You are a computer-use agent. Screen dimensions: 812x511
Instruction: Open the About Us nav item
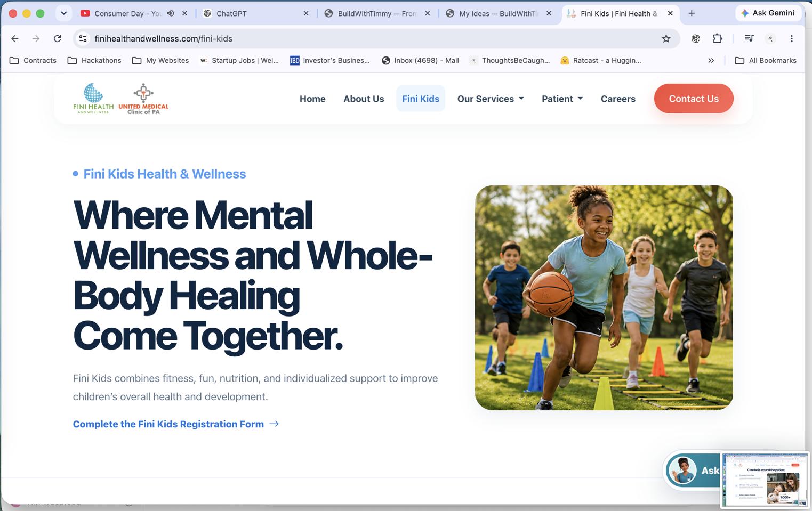(x=364, y=99)
